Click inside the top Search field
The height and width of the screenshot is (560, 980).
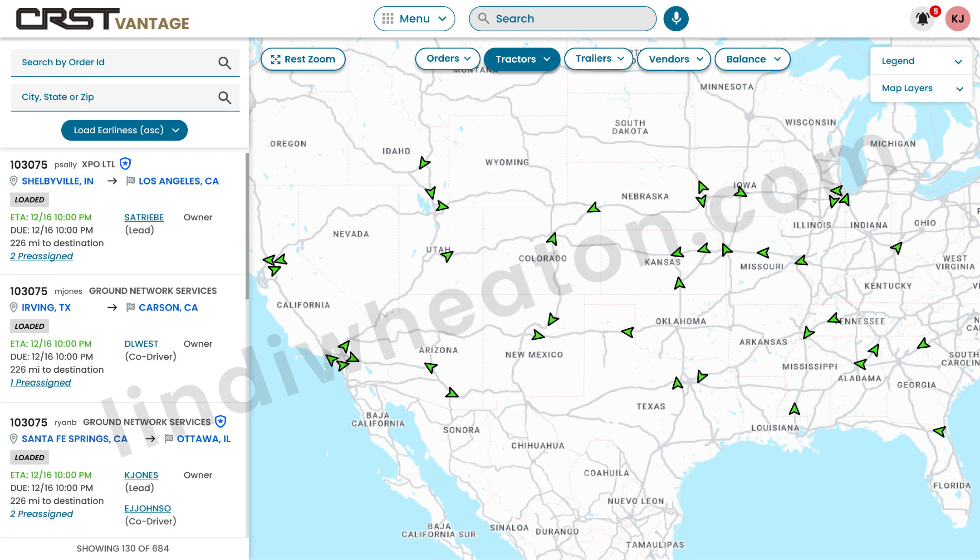coord(563,19)
